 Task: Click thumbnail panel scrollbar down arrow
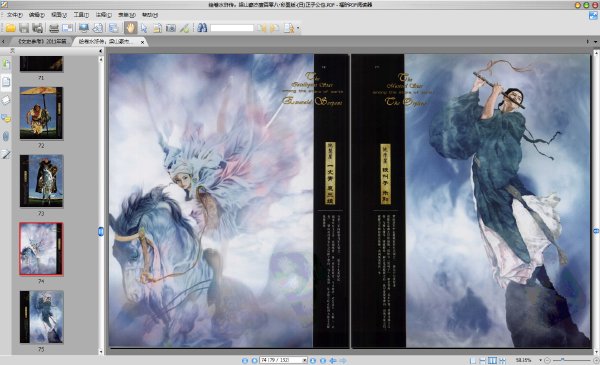101,352
